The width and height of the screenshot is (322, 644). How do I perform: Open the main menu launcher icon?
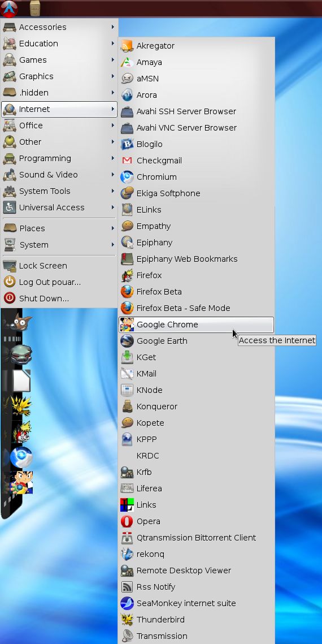[10, 8]
